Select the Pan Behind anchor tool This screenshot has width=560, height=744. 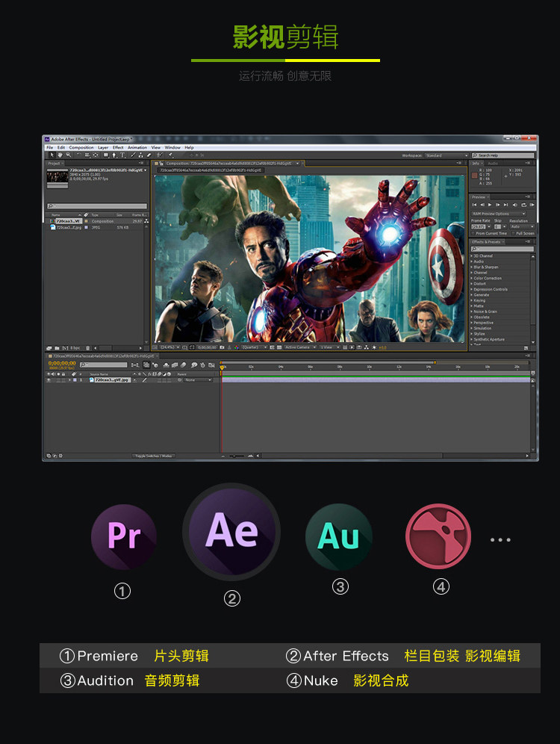tap(96, 155)
